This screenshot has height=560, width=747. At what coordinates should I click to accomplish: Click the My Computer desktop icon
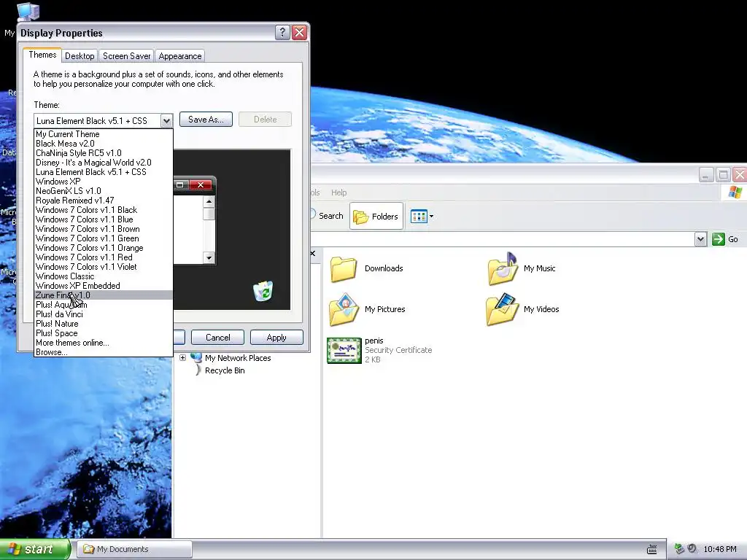tap(28, 10)
